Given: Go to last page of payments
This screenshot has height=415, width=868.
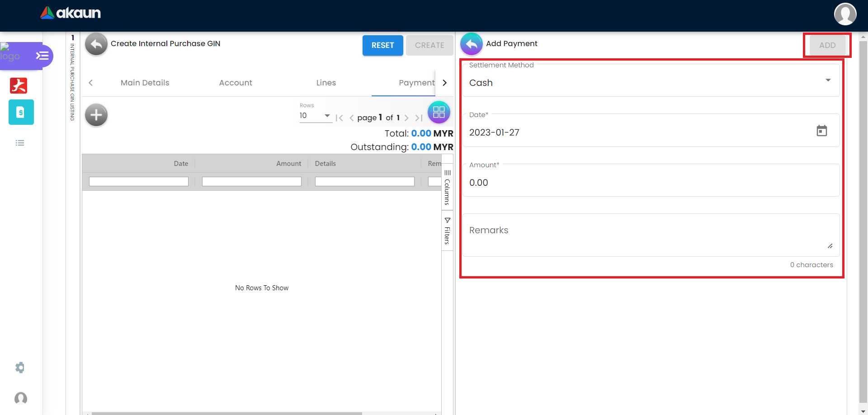Looking at the screenshot, I should point(419,118).
